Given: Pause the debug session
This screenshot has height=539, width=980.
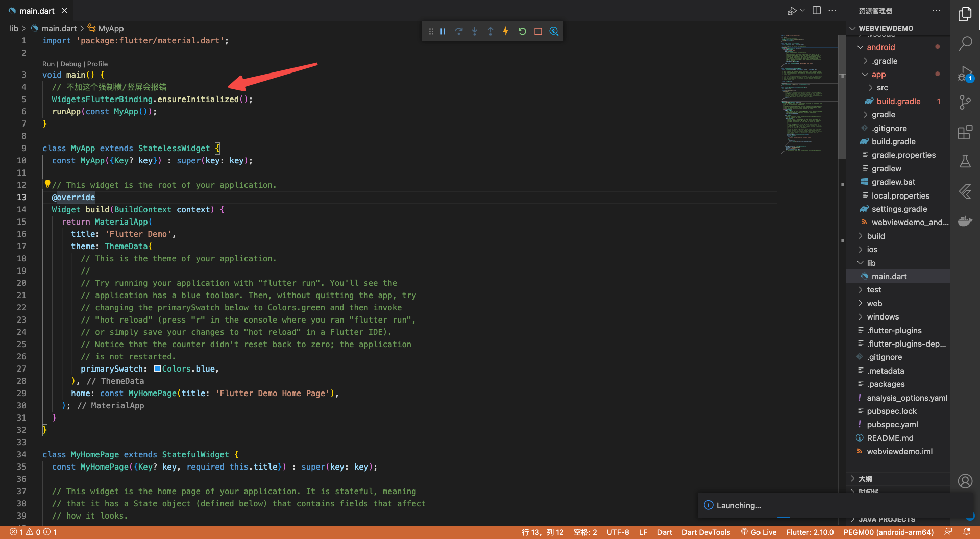Looking at the screenshot, I should pos(443,31).
